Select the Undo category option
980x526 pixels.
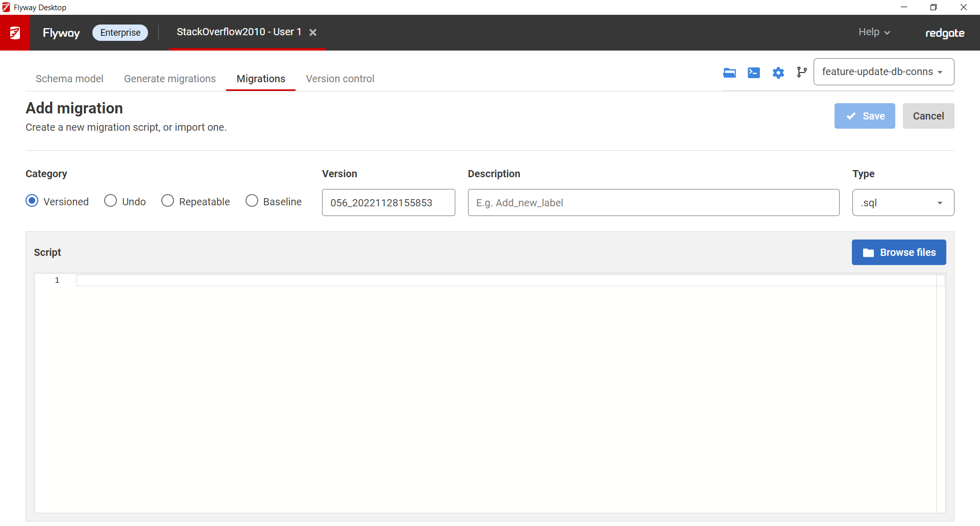point(111,201)
